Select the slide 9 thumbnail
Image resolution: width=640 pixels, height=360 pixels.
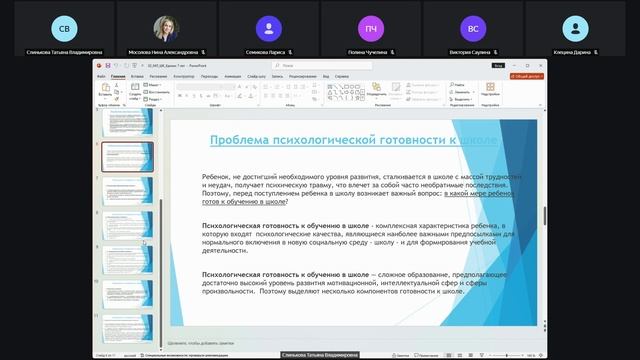(128, 260)
